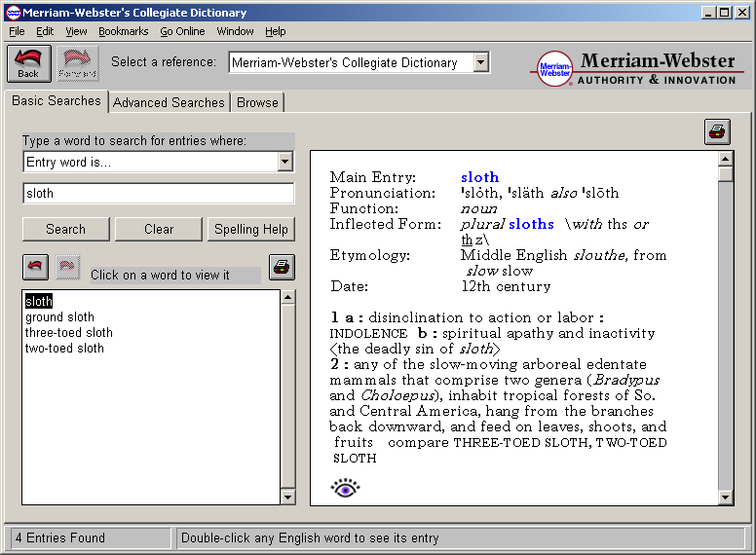Image resolution: width=756 pixels, height=555 pixels.
Task: Maximize the dictionary window
Action: [724, 13]
